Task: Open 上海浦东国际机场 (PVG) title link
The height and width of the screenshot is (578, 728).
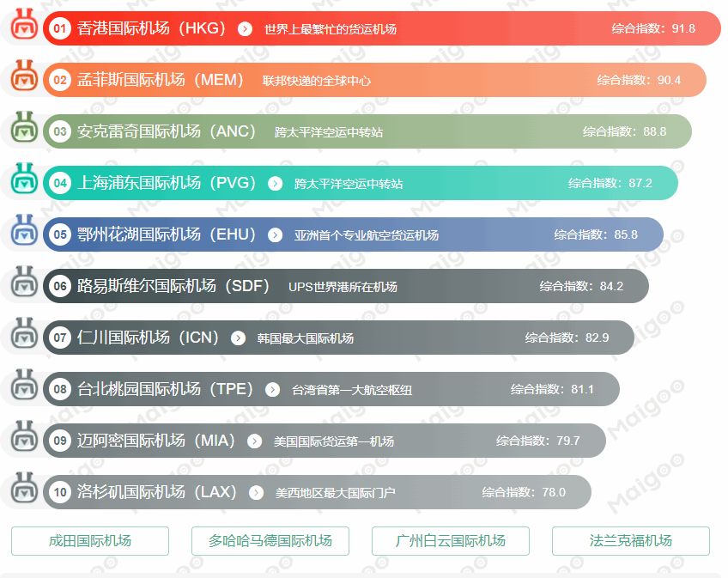Action: (167, 183)
